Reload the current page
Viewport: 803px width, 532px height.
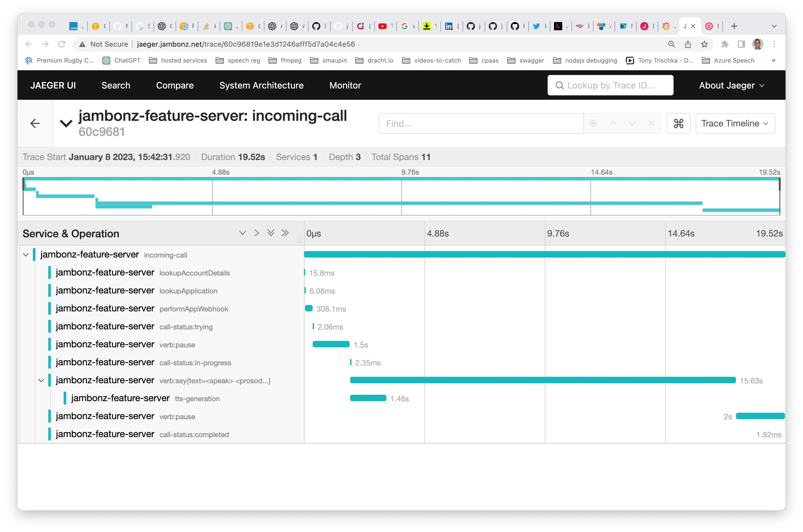tap(61, 44)
